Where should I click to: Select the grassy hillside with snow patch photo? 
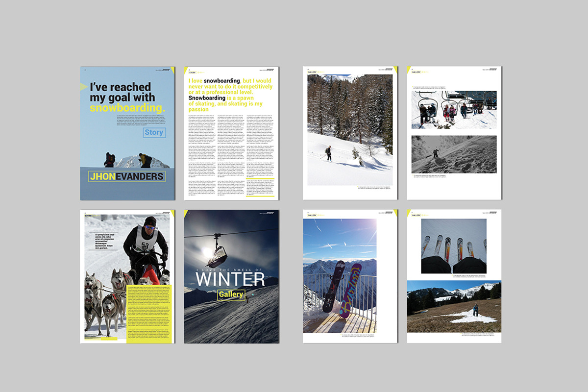pyautogui.click(x=454, y=307)
